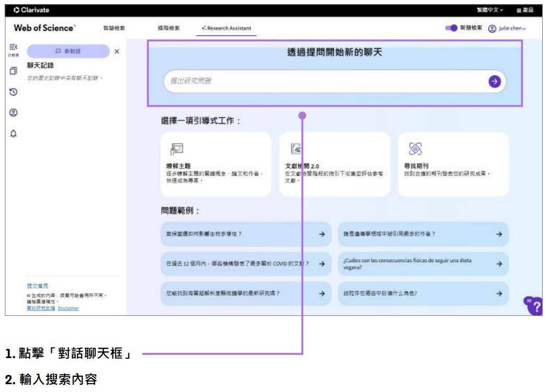Focus the 提出研究問題 question input field

click(334, 82)
